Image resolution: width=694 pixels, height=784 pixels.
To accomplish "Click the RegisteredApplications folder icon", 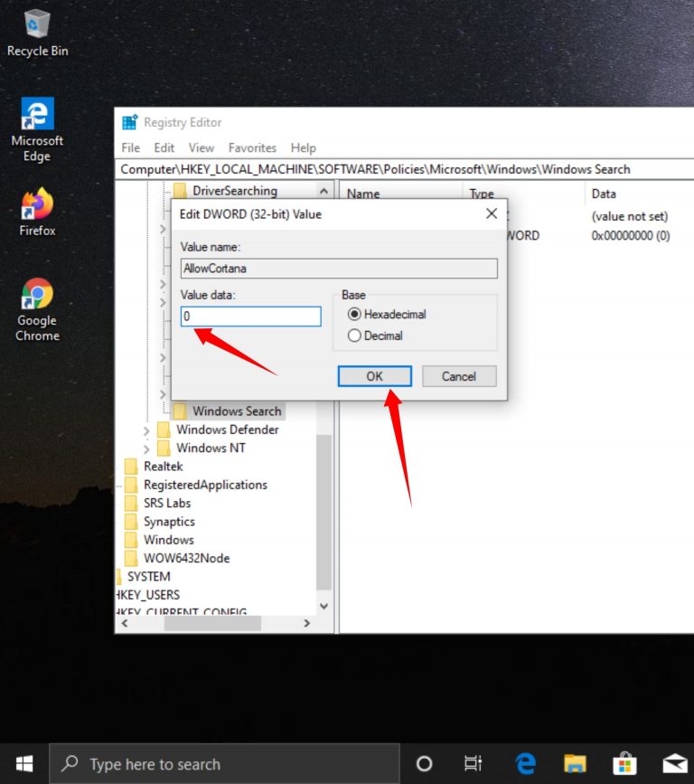I will point(131,485).
